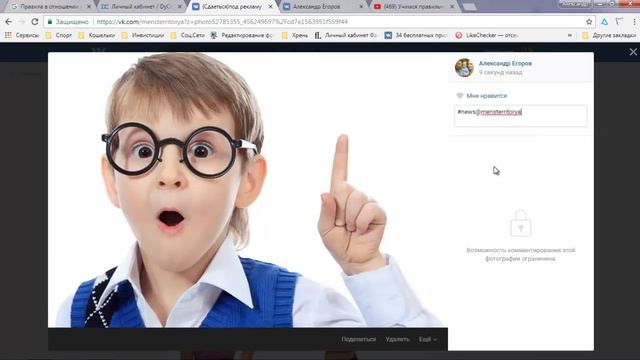This screenshot has width=640, height=360.
Task: Open the Инвестиции bookmarks folder
Action: click(143, 36)
